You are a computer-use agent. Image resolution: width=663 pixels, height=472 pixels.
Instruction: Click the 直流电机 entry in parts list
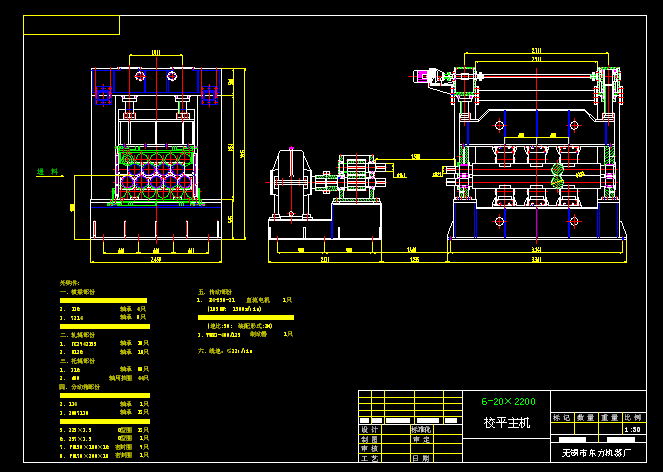(x=255, y=299)
